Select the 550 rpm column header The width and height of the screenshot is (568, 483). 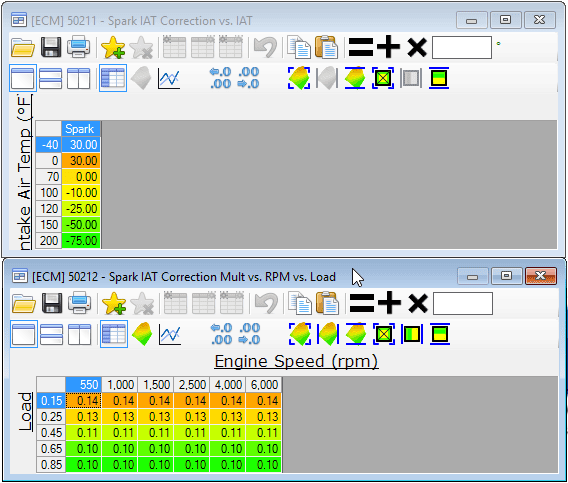(83, 385)
